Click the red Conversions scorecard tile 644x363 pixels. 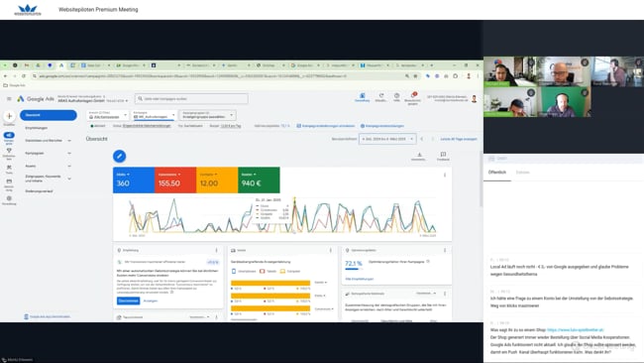click(175, 181)
